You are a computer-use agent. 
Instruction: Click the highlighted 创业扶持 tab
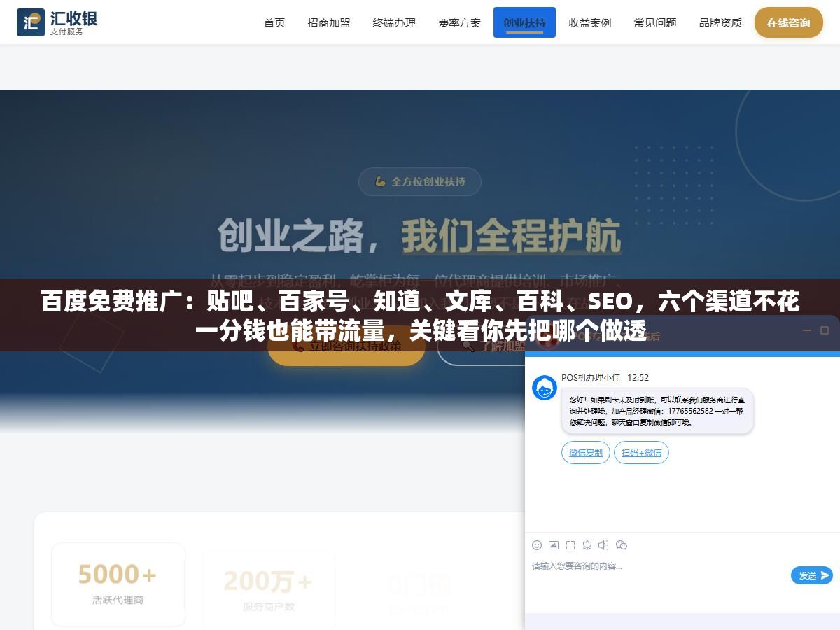[524, 22]
